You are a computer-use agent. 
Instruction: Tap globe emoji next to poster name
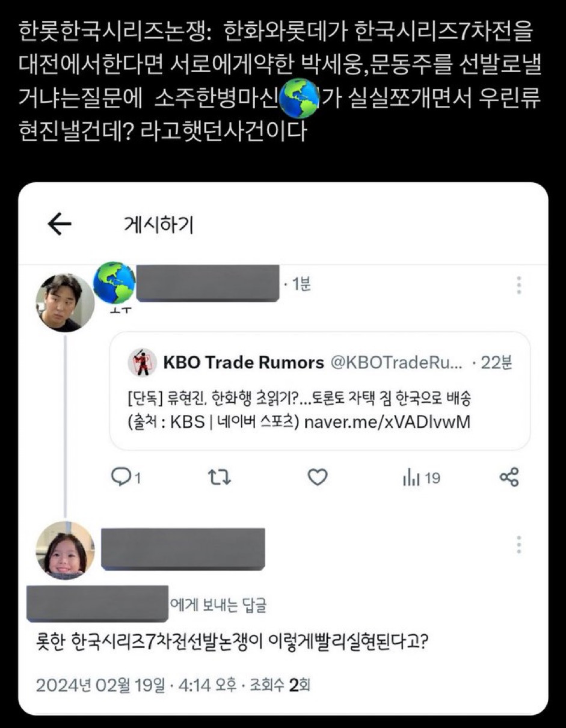click(x=114, y=283)
